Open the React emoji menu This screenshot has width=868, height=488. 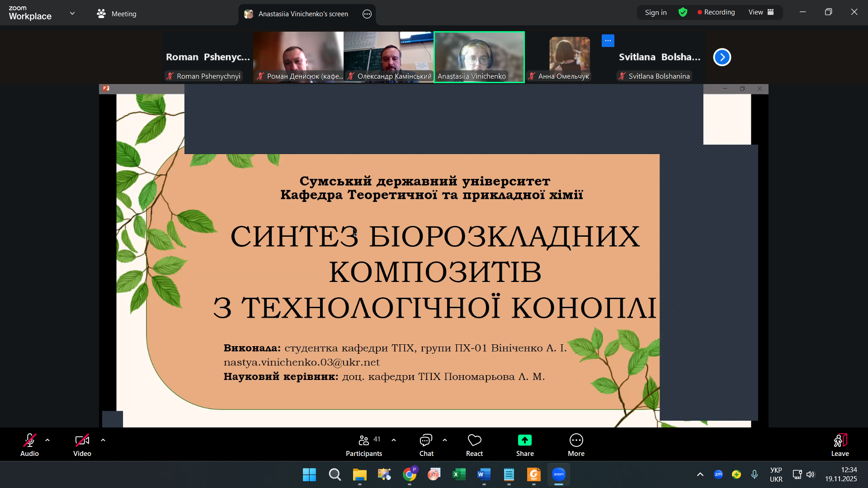click(474, 445)
